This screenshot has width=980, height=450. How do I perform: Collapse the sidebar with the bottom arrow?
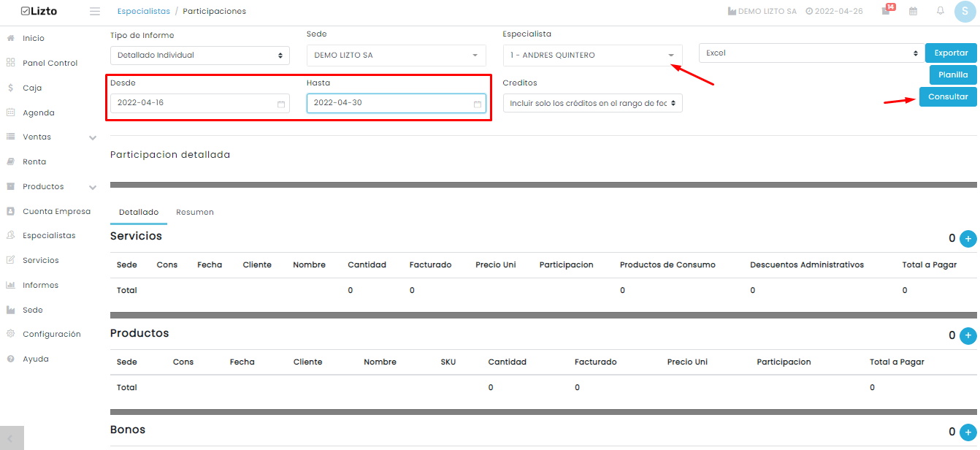click(12, 438)
